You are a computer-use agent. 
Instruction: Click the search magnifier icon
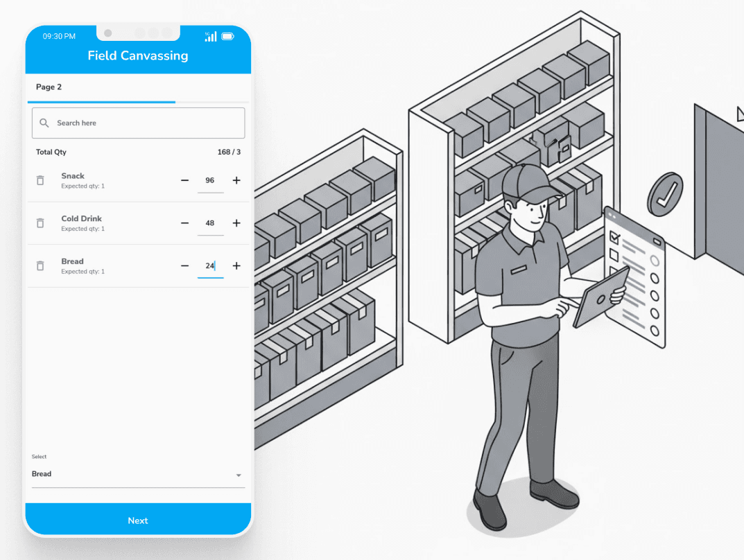click(x=44, y=123)
